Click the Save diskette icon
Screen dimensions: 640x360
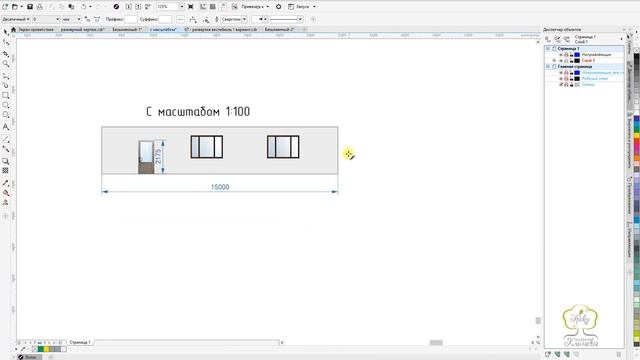click(x=30, y=7)
